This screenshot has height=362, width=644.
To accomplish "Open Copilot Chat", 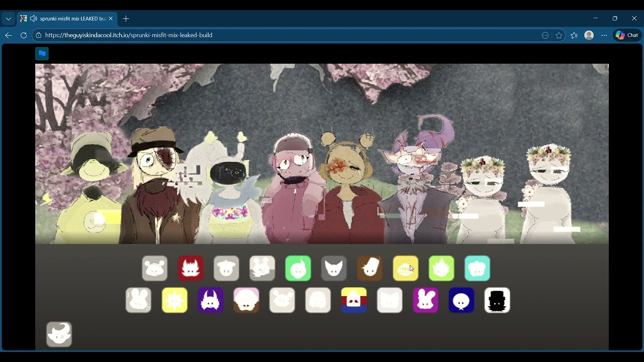I will 627,35.
